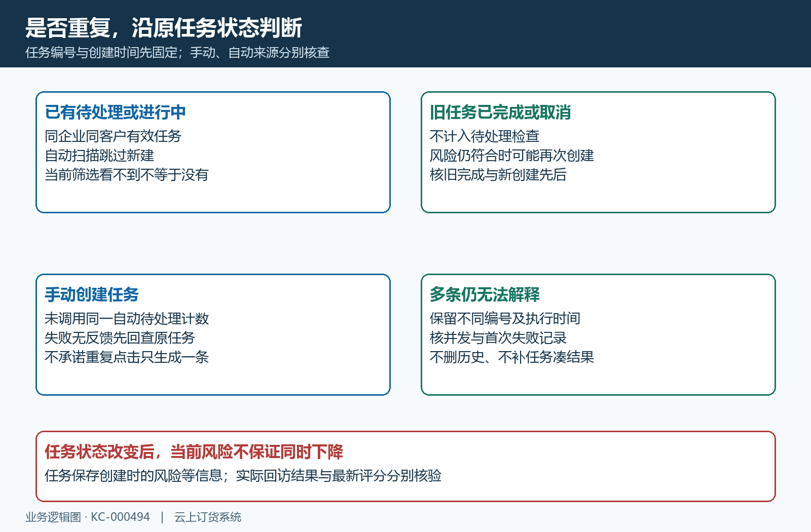811x532 pixels.
Task: Click line 不删历史、不补任务凑结果
Action: coord(512,357)
